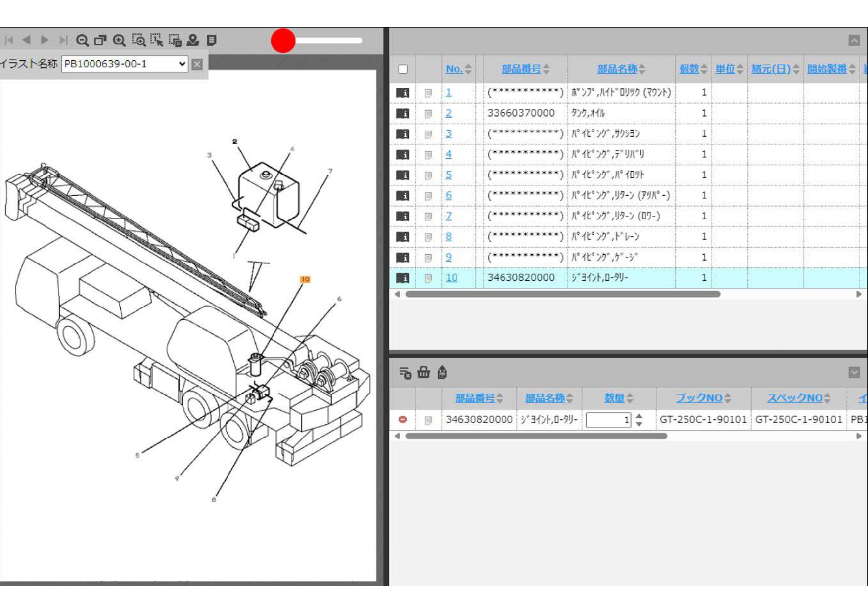
Task: Click the zoom in magnifier icon
Action: pos(119,41)
